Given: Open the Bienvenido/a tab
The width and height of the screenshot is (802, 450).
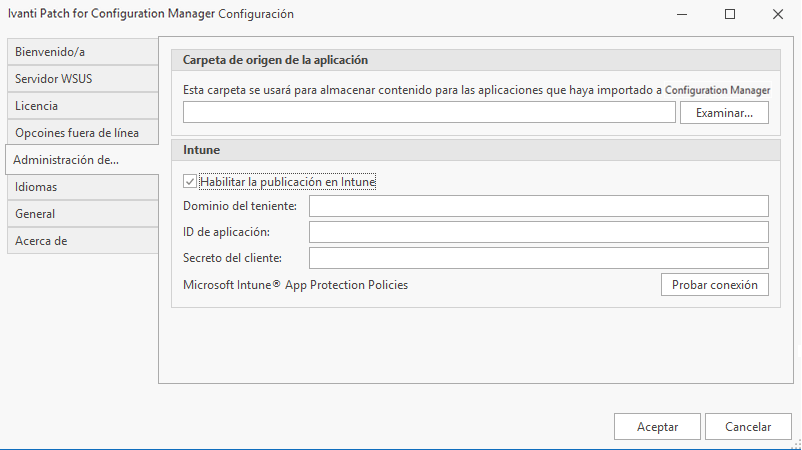Looking at the screenshot, I should click(82, 51).
